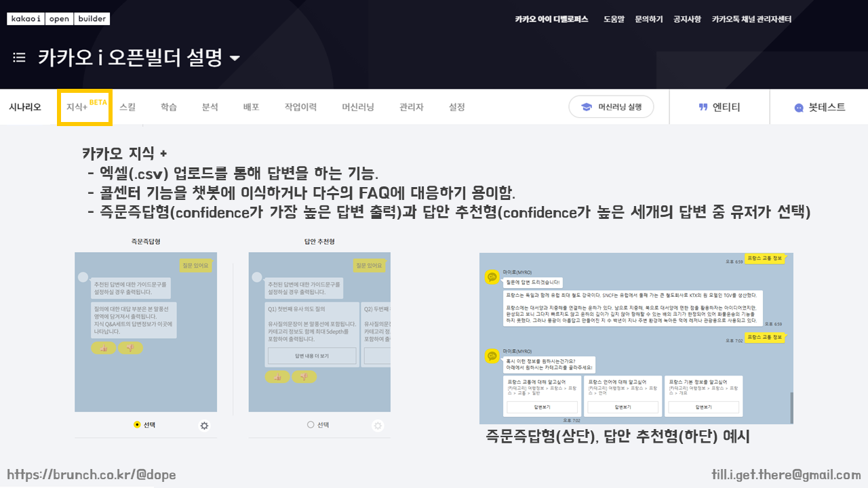Expand the 카카오 i 오픈빌더 설명 bot dropdown

(x=235, y=58)
